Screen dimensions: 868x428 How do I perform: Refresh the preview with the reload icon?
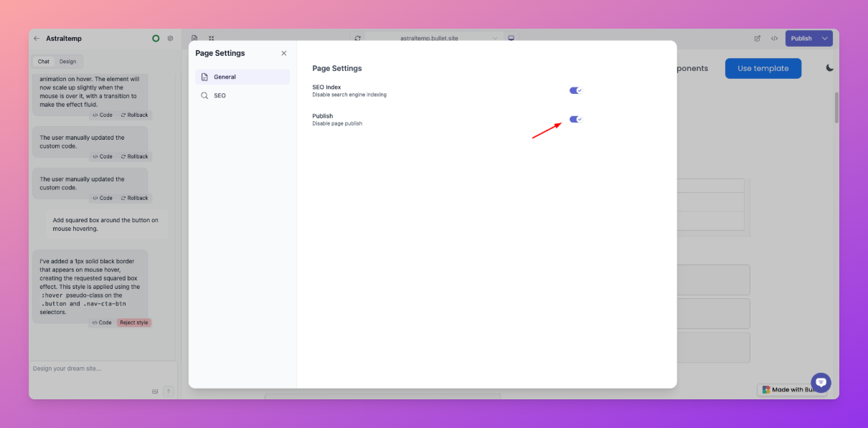358,39
